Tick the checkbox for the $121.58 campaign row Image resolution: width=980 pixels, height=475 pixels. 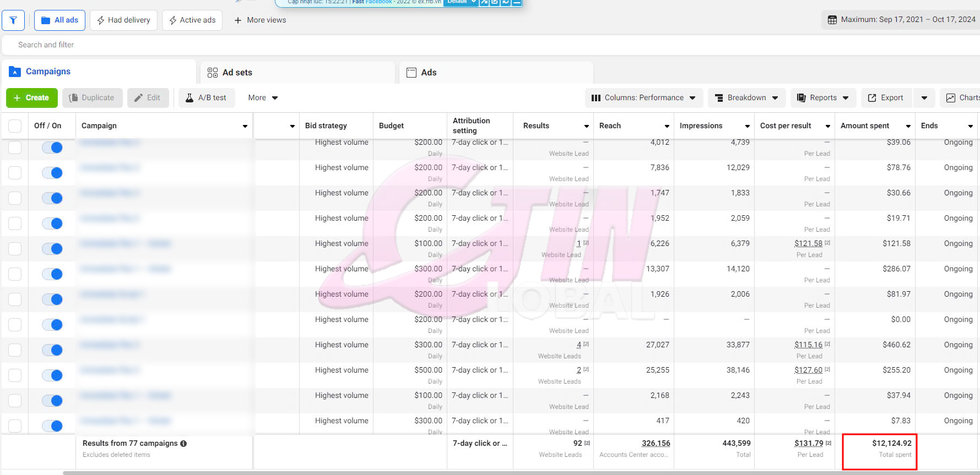[x=15, y=249]
